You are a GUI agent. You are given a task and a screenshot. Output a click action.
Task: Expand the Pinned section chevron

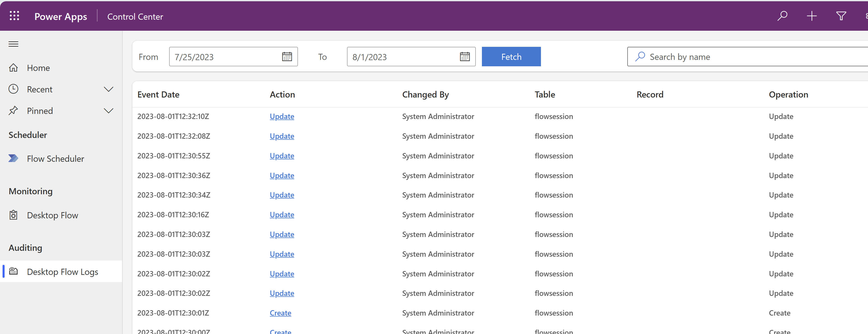[x=109, y=110]
